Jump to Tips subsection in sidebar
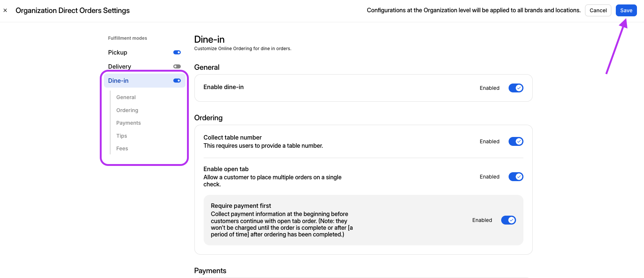644x278 pixels. coord(122,136)
